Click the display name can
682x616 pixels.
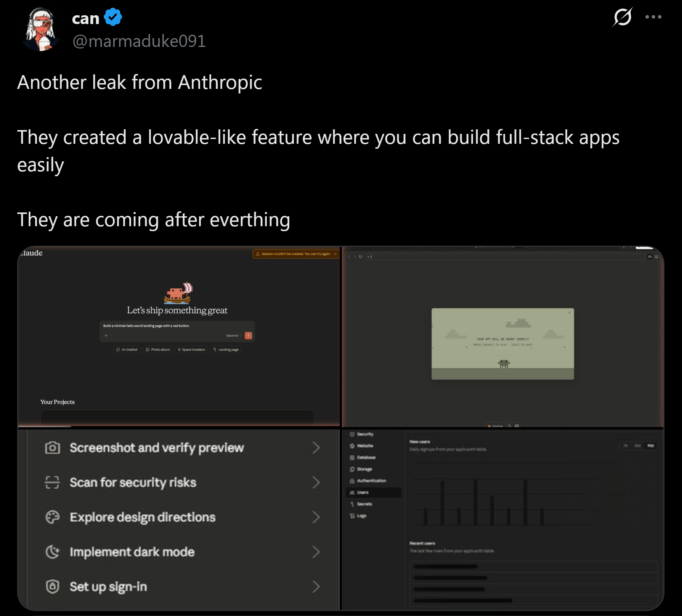(86, 18)
